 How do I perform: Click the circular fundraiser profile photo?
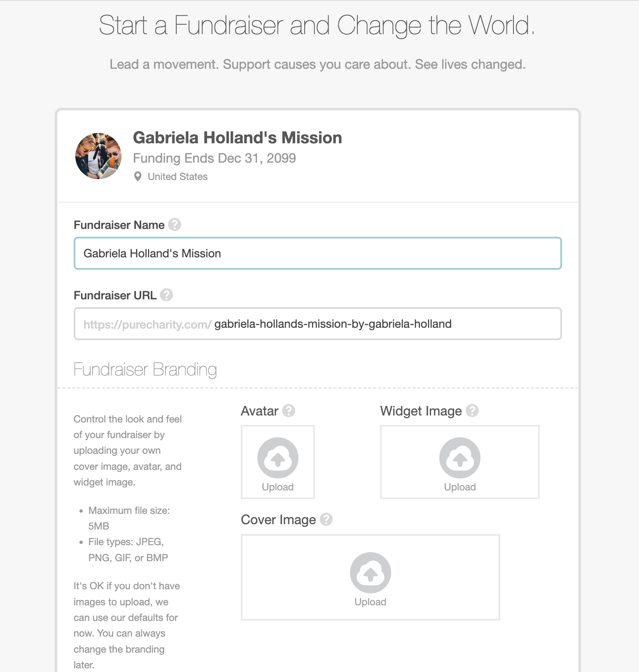98,156
